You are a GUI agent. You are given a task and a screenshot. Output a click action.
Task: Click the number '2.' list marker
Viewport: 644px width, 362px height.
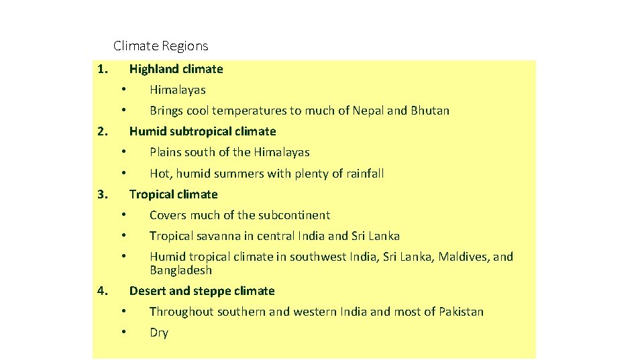(x=103, y=131)
